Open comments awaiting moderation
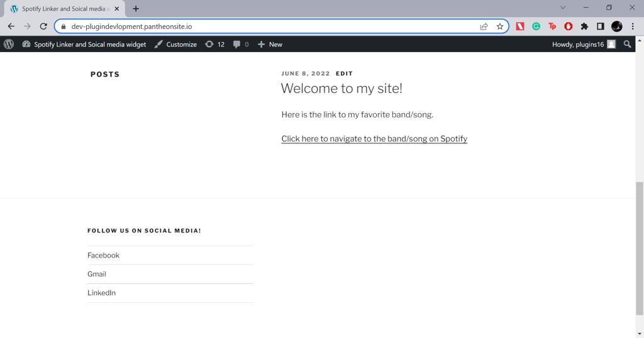 tap(241, 45)
